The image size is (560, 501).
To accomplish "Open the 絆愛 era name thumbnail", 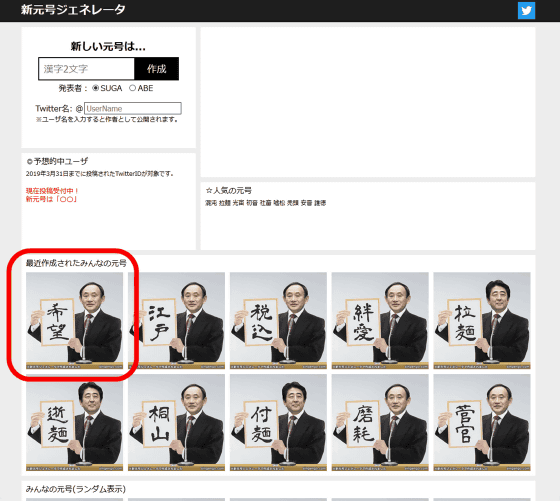I will [x=380, y=320].
